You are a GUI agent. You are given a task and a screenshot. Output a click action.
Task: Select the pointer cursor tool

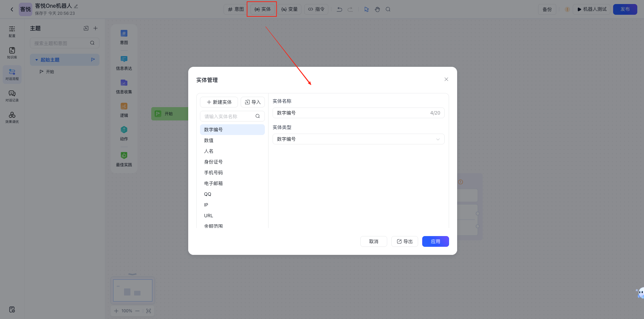click(367, 9)
